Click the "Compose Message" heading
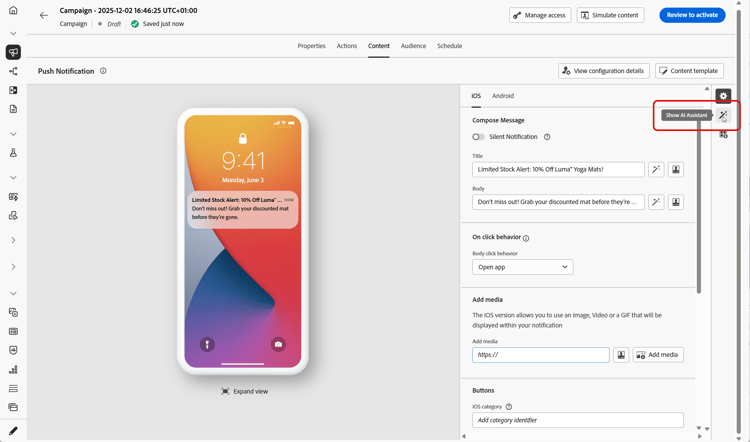The height and width of the screenshot is (442, 750). pos(498,120)
